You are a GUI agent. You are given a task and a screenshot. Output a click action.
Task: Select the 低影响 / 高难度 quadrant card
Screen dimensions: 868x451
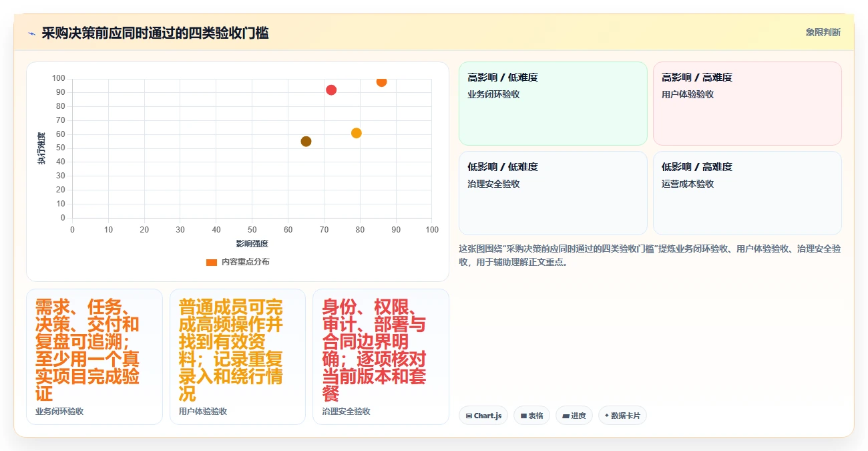[747, 193]
